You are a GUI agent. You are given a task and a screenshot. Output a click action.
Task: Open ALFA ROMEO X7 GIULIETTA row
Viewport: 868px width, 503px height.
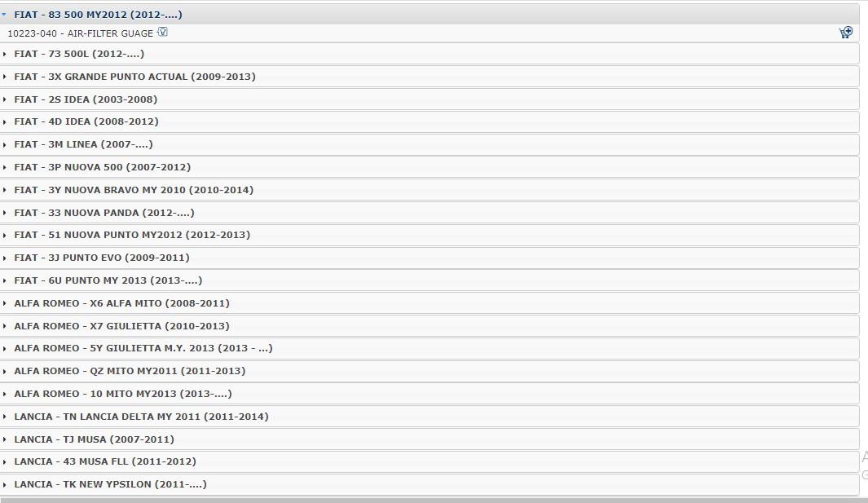pos(430,326)
